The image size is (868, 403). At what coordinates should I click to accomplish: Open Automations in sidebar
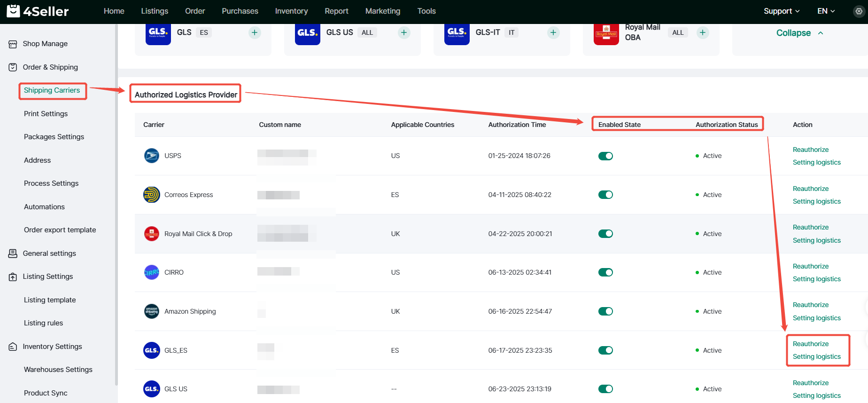point(45,207)
